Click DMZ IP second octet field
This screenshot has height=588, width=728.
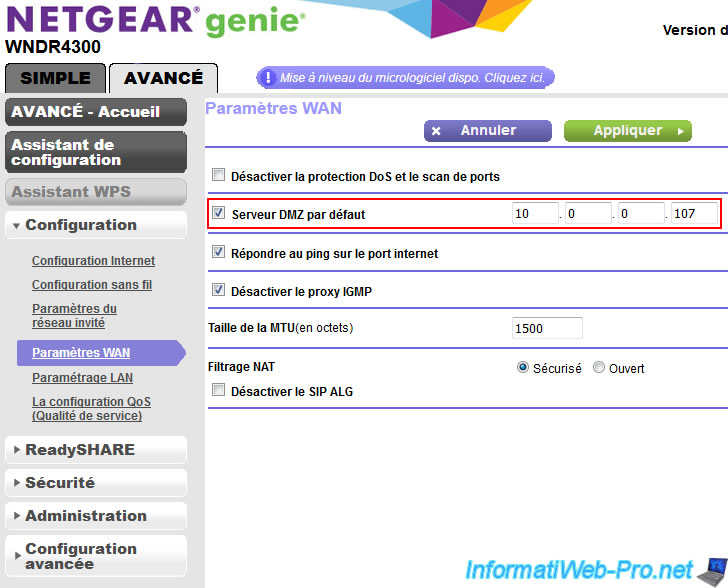pos(588,213)
